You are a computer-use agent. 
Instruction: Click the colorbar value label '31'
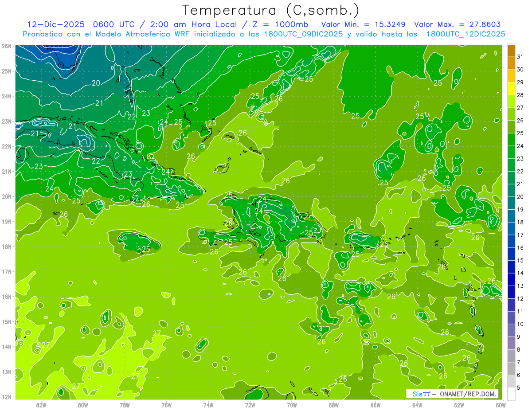coord(520,57)
